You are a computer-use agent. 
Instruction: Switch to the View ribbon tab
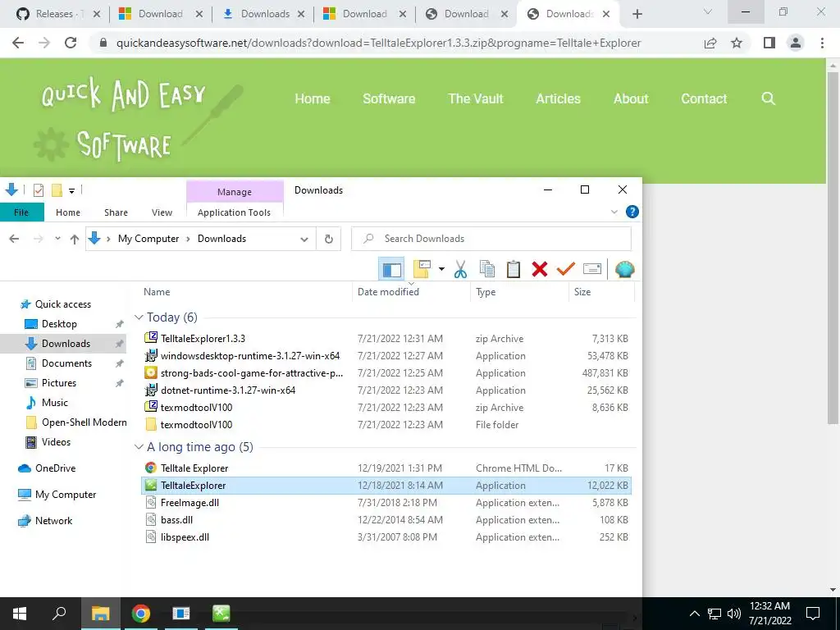(x=162, y=212)
